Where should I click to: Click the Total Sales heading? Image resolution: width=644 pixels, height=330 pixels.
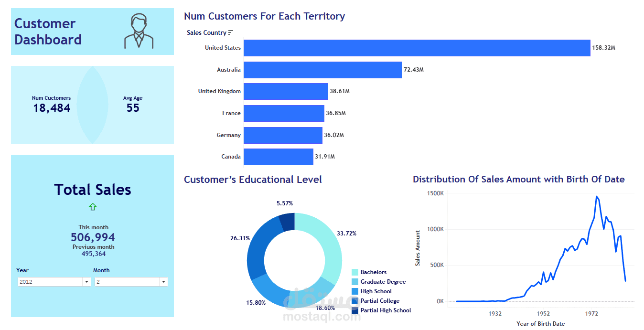(92, 190)
